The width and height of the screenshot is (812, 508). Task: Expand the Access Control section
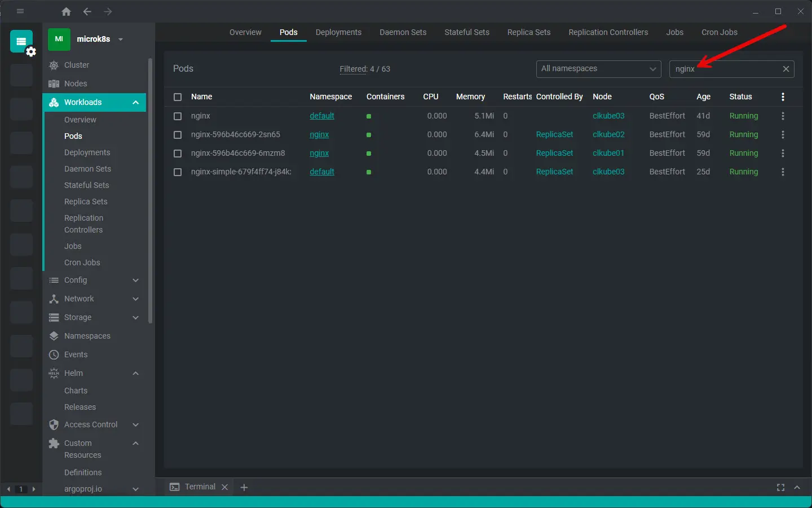coord(136,424)
